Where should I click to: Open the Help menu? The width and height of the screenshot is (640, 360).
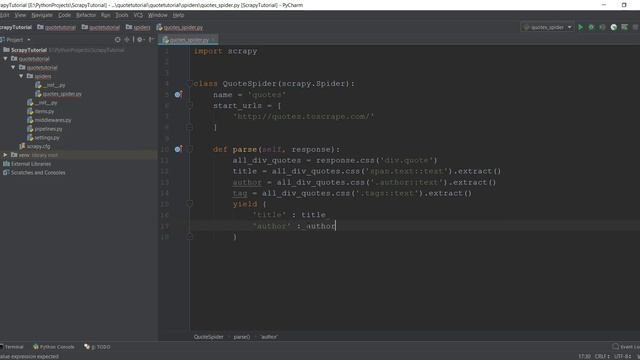[x=178, y=15]
